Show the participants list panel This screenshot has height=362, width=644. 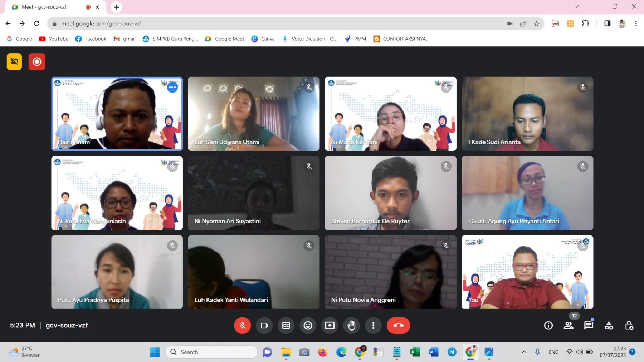point(569,326)
